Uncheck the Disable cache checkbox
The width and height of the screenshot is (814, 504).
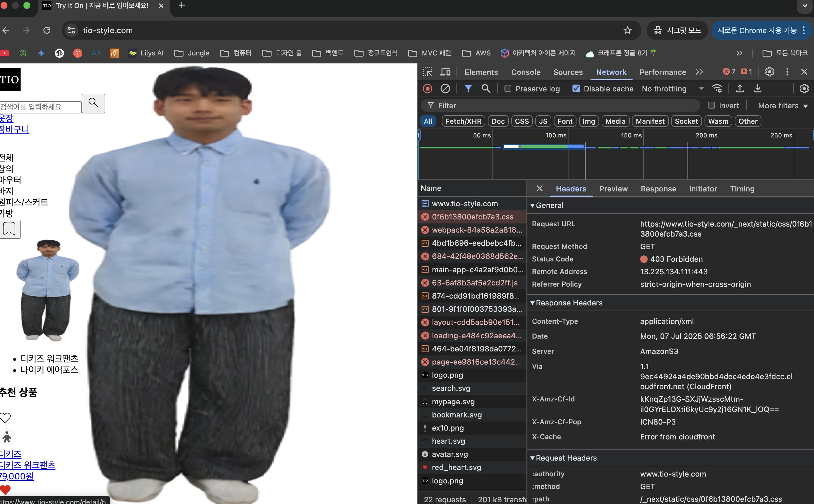coord(576,88)
